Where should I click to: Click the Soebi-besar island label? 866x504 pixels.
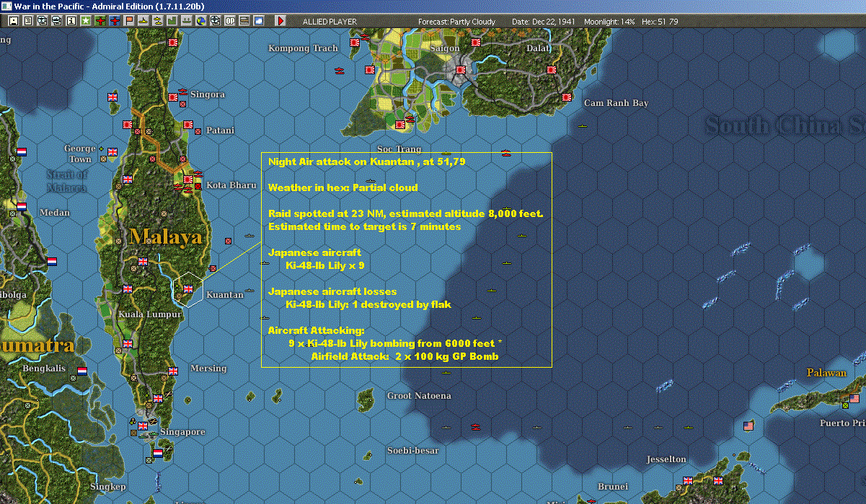tap(413, 451)
